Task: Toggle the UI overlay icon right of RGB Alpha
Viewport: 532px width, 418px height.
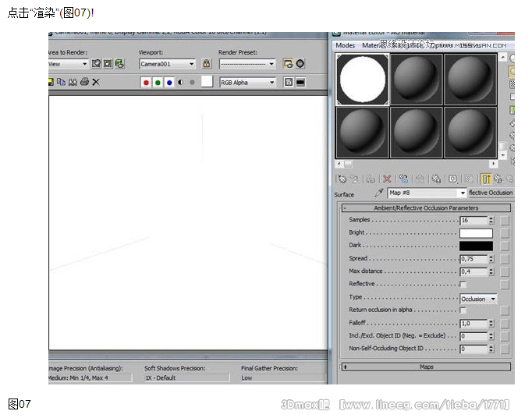Action: click(x=289, y=82)
